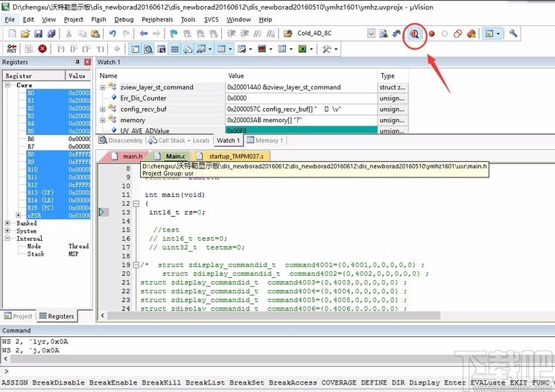This screenshot has width=555, height=392.
Task: Insert a bookmark with the blue flag icon
Action: 174,34
